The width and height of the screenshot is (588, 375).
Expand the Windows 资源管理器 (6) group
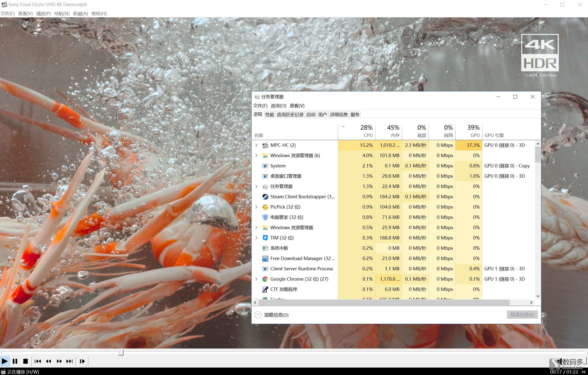pyautogui.click(x=256, y=155)
